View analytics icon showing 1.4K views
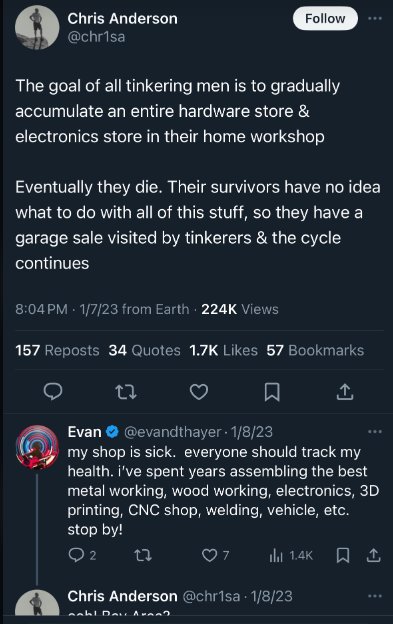 click(276, 556)
